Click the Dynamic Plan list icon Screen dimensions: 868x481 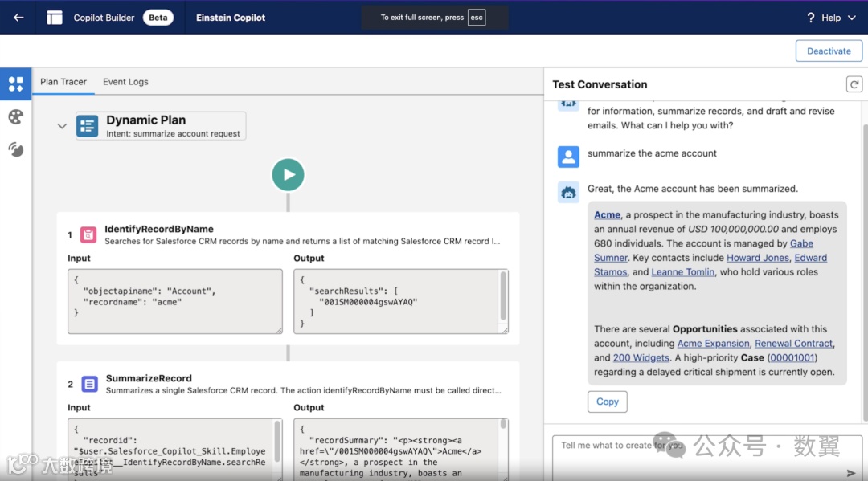(x=88, y=125)
